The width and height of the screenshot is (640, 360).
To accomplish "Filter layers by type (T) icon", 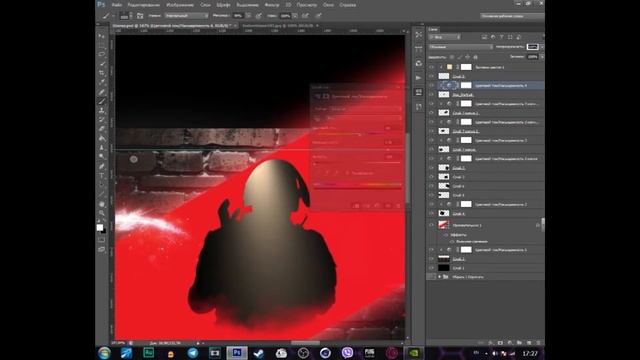I will point(502,37).
